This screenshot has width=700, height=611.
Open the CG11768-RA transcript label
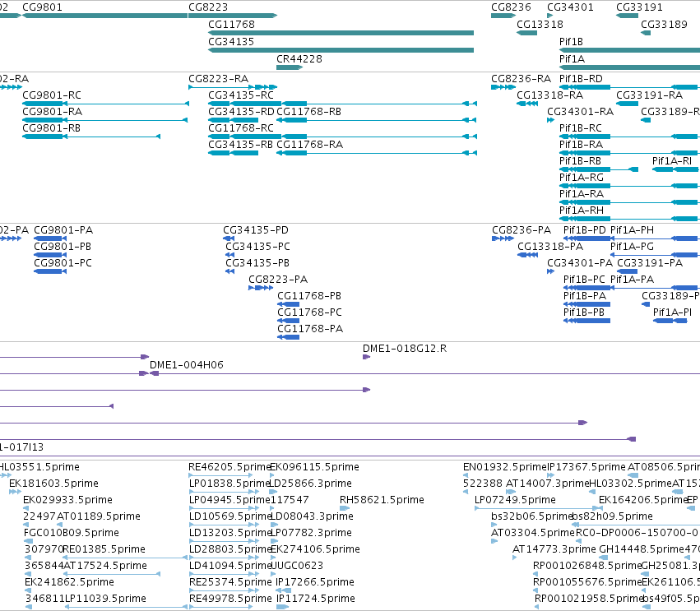pos(310,145)
